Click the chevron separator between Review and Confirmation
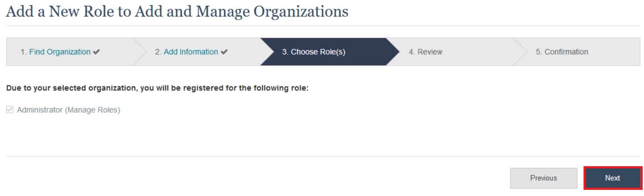Image resolution: width=644 pixels, height=196 pixels. 520,52
